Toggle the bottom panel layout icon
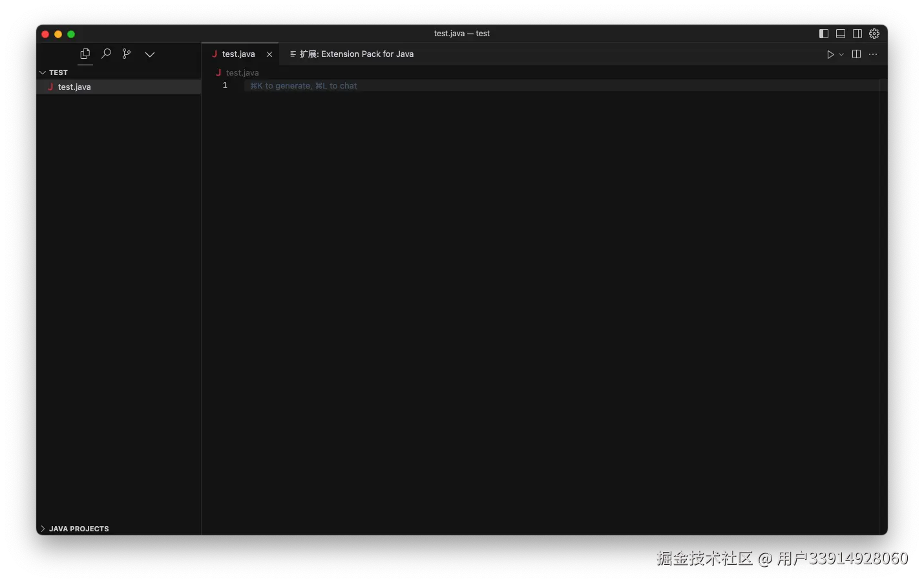This screenshot has width=924, height=583. pos(841,34)
